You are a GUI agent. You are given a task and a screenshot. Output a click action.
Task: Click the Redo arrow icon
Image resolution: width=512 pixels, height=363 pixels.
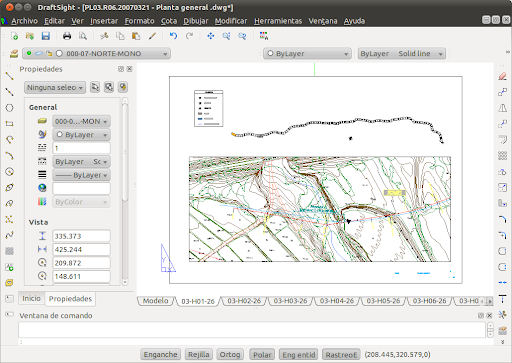click(189, 36)
